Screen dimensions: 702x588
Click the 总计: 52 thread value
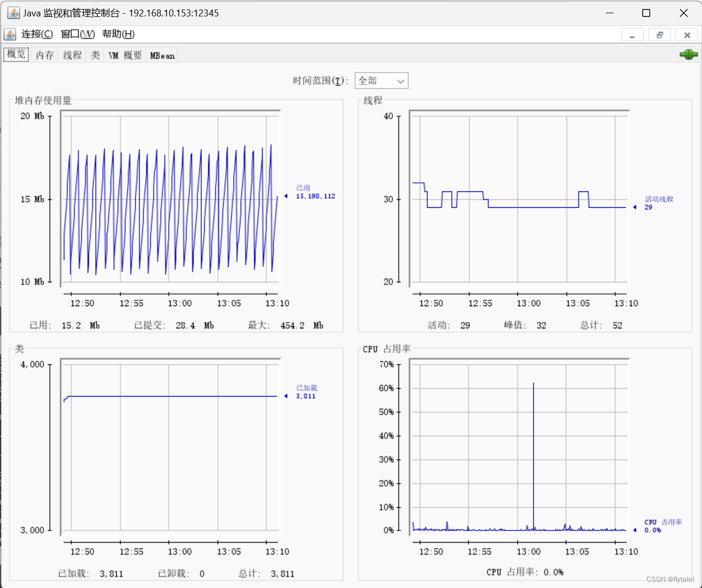pyautogui.click(x=601, y=325)
